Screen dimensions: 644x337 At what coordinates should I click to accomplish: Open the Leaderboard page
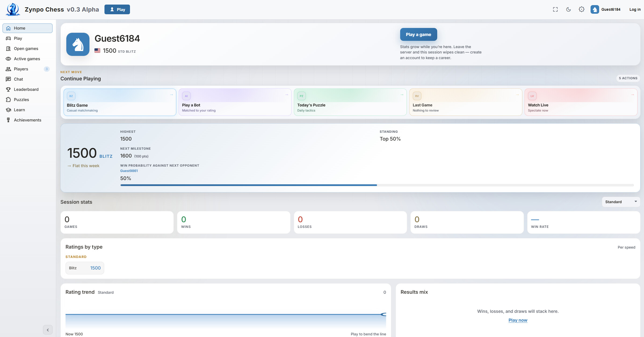27,89
